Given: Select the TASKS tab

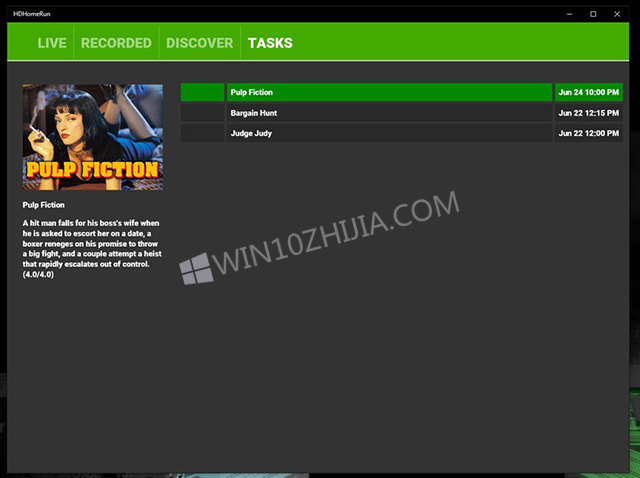Looking at the screenshot, I should [x=270, y=43].
